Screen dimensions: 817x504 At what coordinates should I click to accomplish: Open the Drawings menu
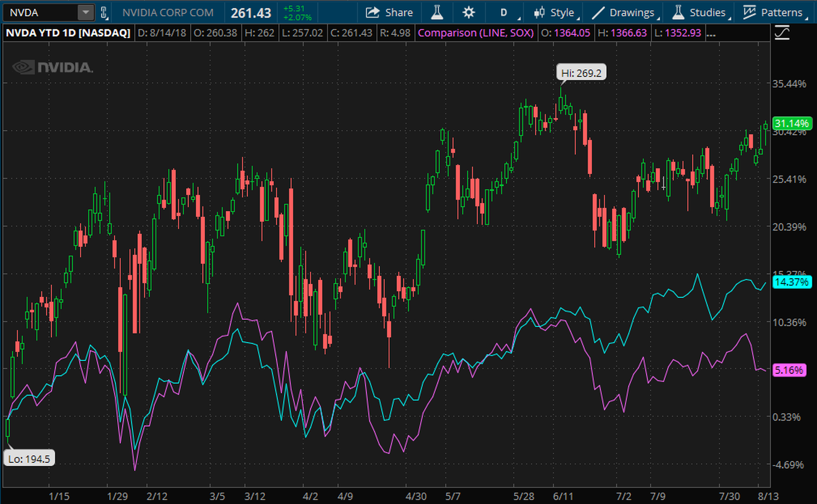pos(626,12)
